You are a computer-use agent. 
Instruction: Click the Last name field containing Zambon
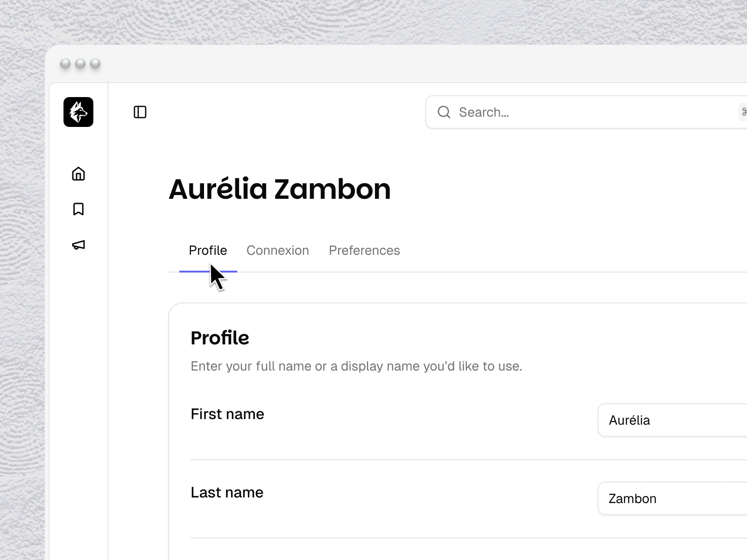pyautogui.click(x=672, y=498)
